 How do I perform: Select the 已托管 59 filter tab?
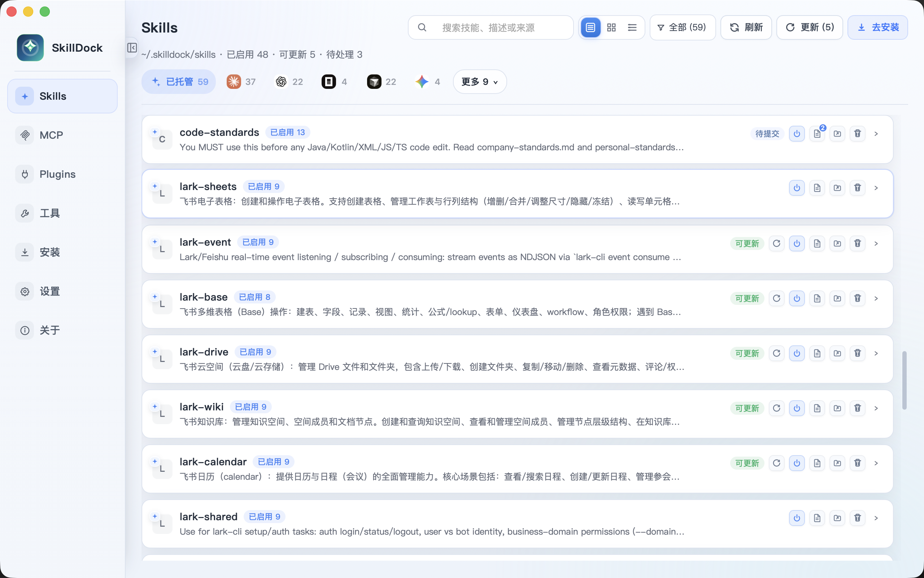(179, 82)
